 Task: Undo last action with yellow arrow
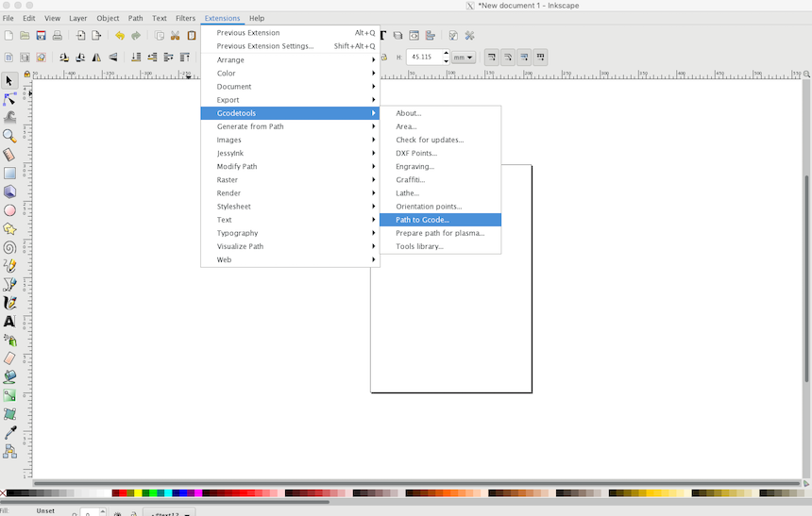120,36
